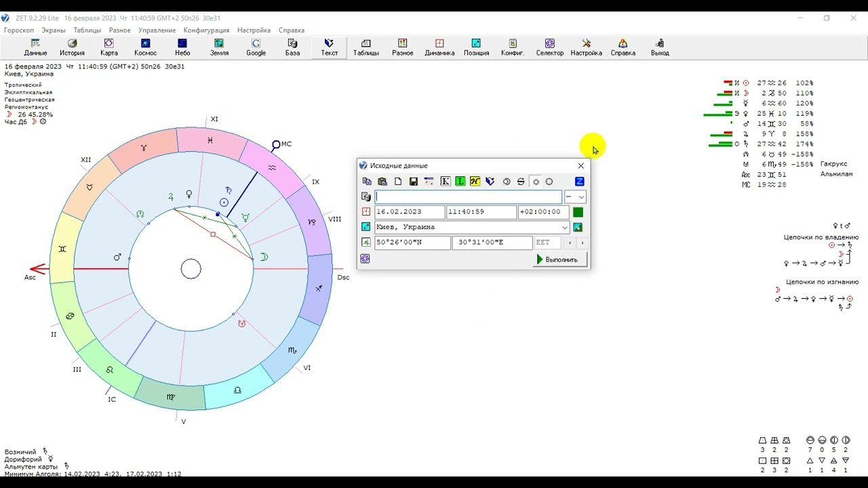Click the K icon in dialog toolbar

pos(446,182)
